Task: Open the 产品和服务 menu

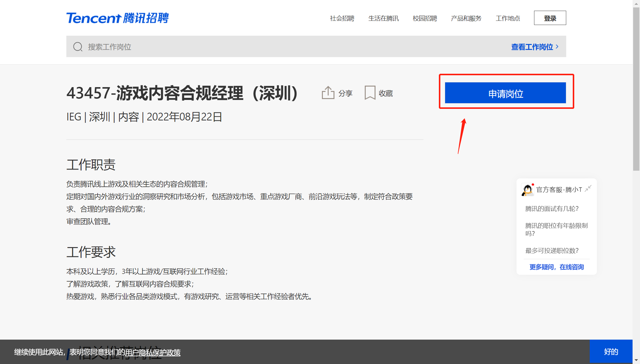Action: [466, 18]
